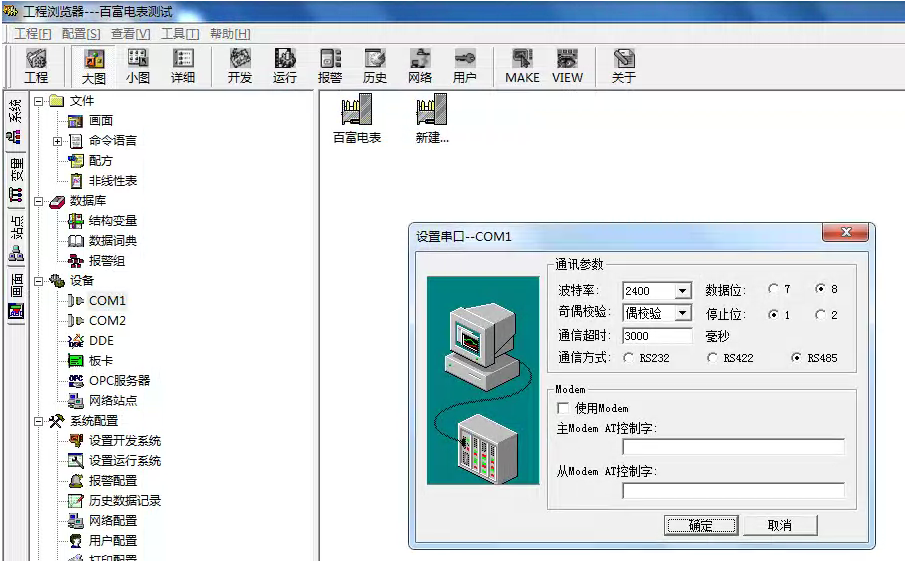
Task: Expand the 命令语言 tree node
Action: (x=57, y=141)
